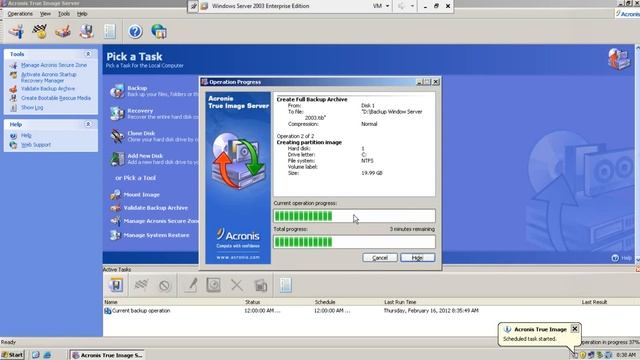The image size is (640, 360).
Task: Open Show Log in Tools sidebar
Action: click(x=32, y=108)
